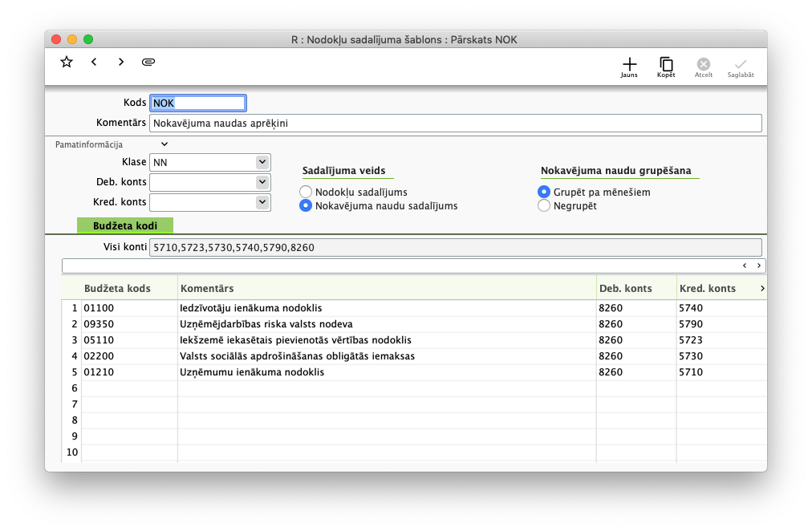
Task: Click credit account 5730 cell
Action: pos(721,356)
